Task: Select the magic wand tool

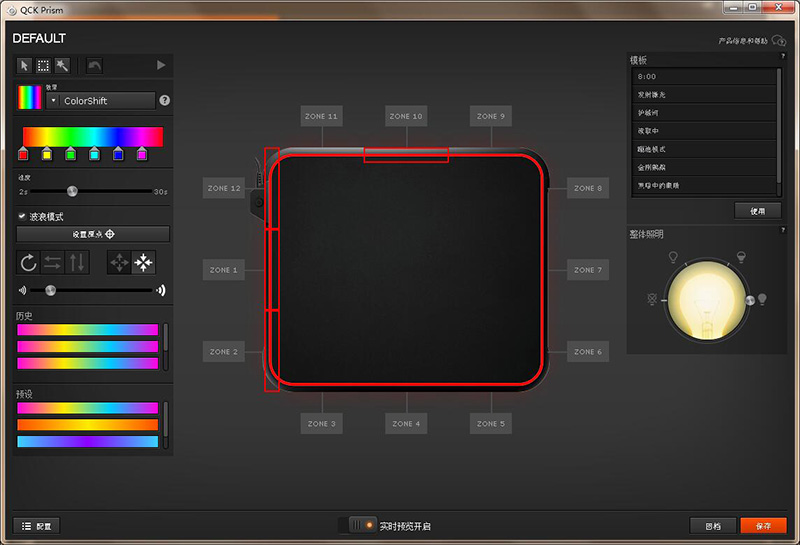Action: click(62, 65)
